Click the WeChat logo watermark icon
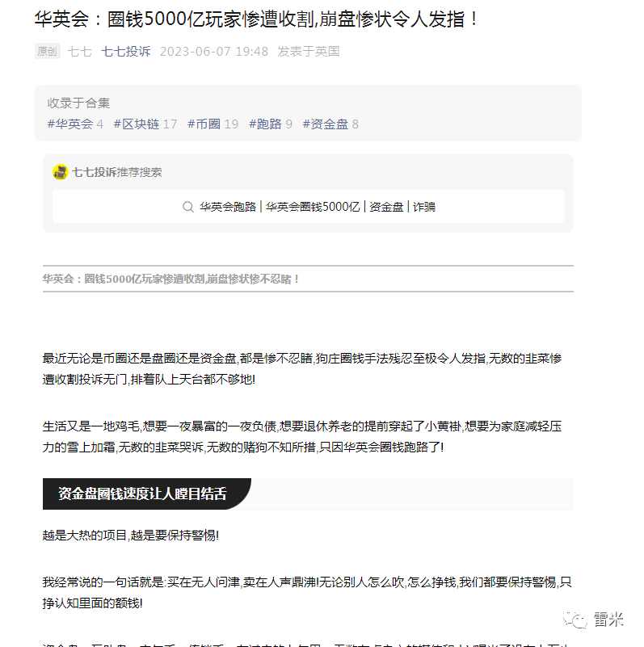Screen dimensions: 644x647 pos(575,620)
